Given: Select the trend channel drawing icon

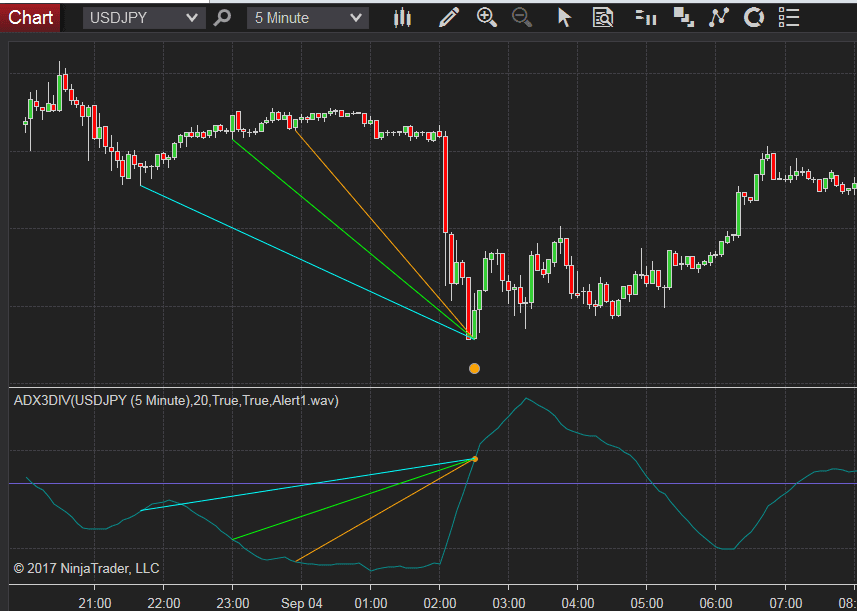Looking at the screenshot, I should 719,17.
